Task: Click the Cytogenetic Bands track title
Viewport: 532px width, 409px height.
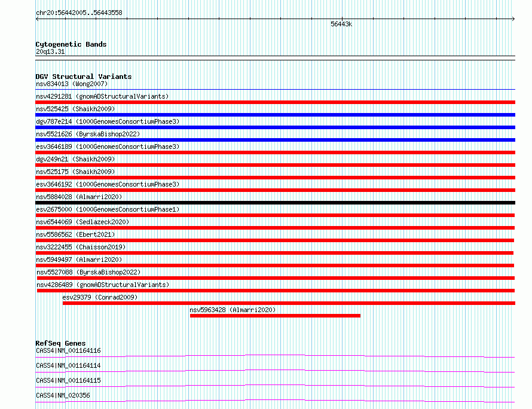Action: coord(71,44)
